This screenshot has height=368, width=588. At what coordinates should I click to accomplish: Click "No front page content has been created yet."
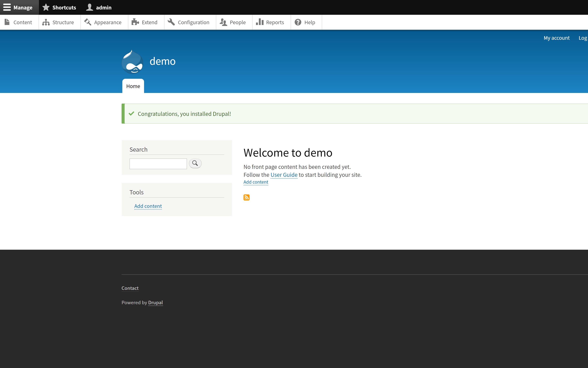297,167
